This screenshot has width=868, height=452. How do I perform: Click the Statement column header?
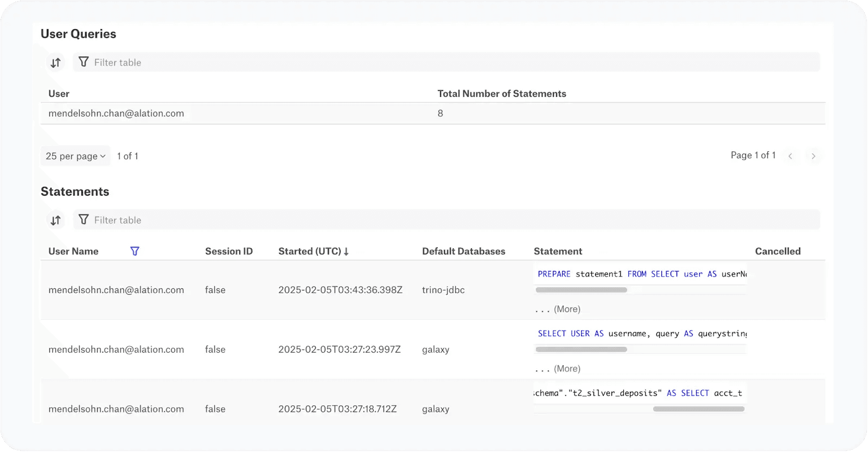click(558, 251)
